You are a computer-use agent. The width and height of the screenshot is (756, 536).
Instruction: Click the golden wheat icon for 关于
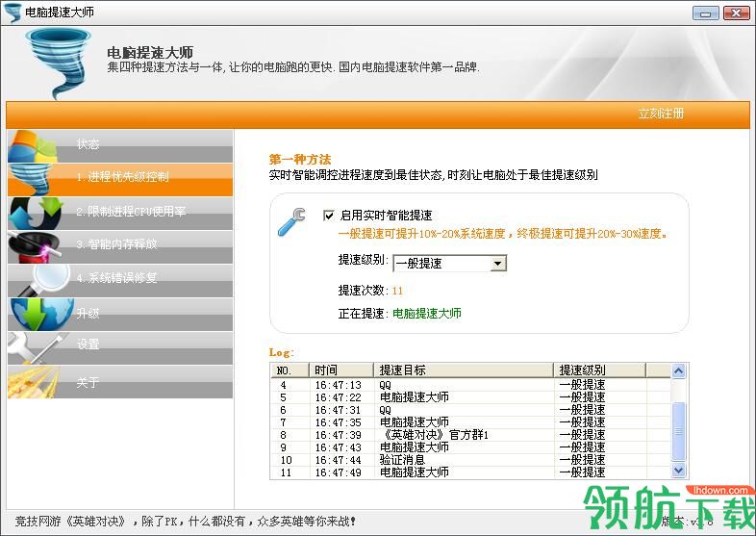33,382
